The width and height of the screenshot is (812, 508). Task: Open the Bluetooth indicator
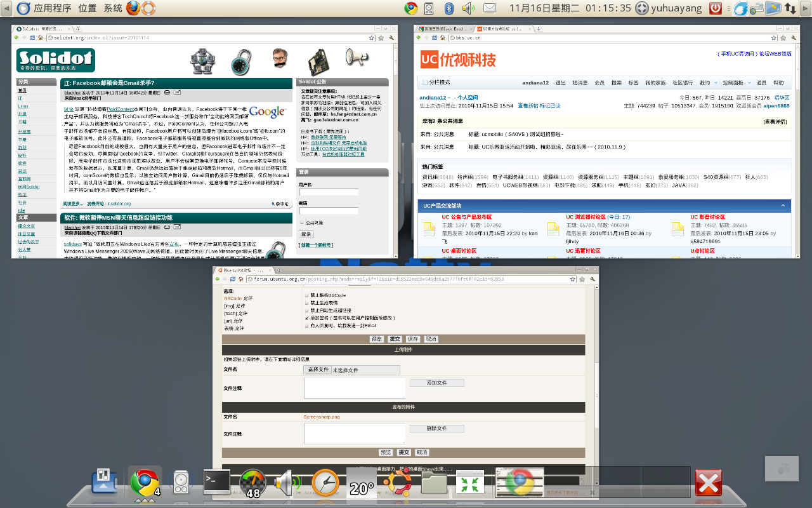[x=449, y=8]
